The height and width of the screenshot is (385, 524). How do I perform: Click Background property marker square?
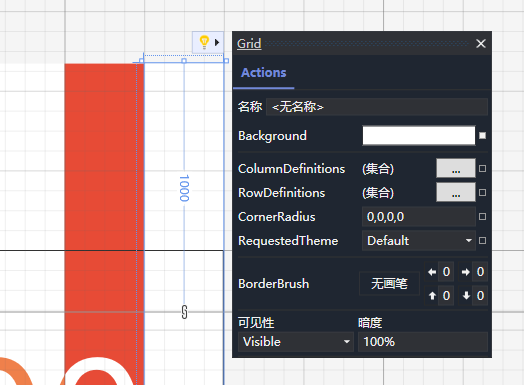[x=482, y=135]
